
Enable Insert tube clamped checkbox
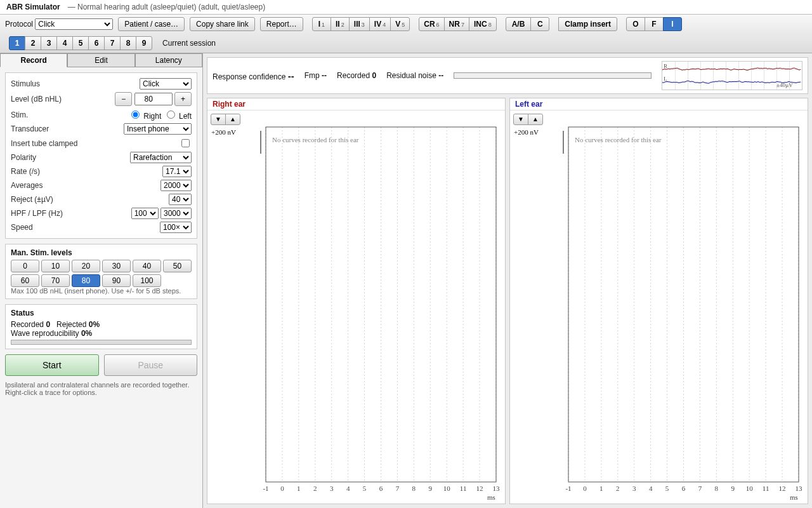pyautogui.click(x=185, y=144)
